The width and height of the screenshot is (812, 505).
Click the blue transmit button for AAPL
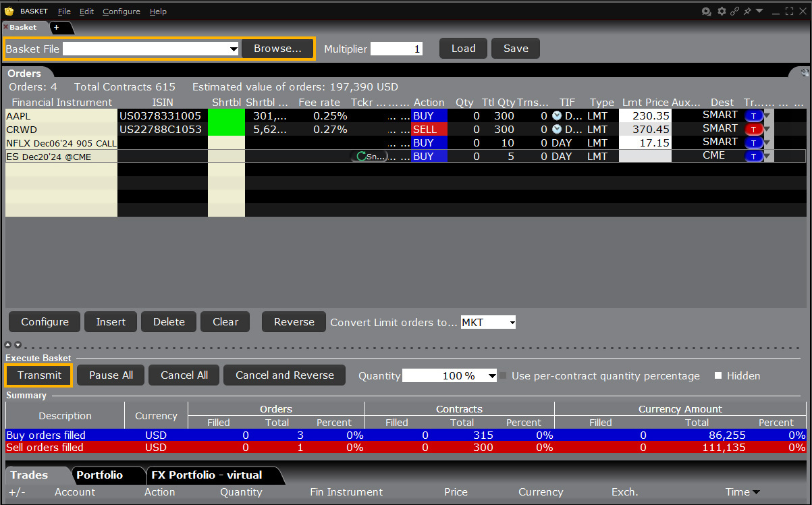coord(753,116)
